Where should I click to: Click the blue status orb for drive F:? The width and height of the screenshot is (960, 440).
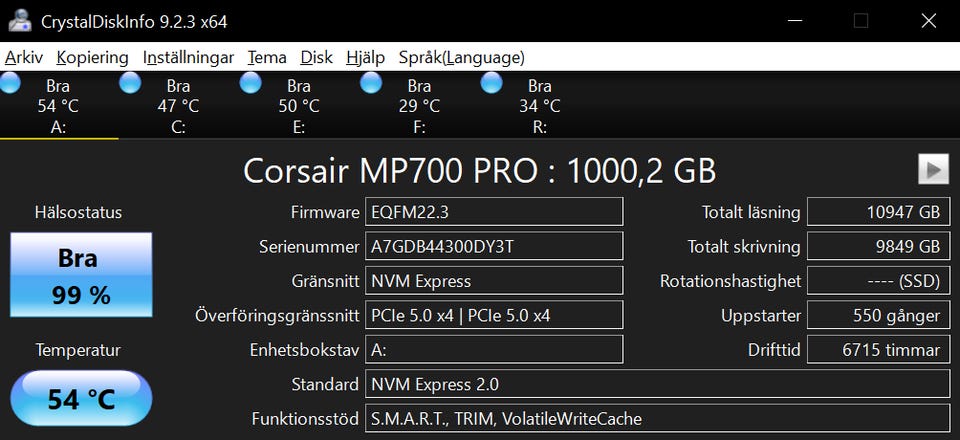371,83
